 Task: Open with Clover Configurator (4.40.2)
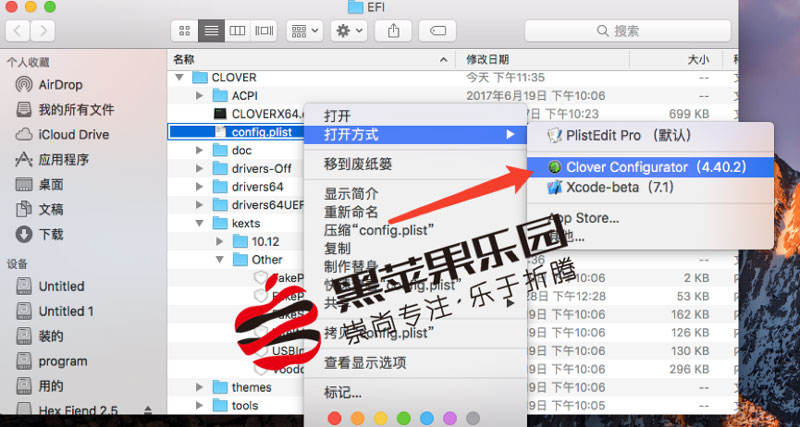651,167
